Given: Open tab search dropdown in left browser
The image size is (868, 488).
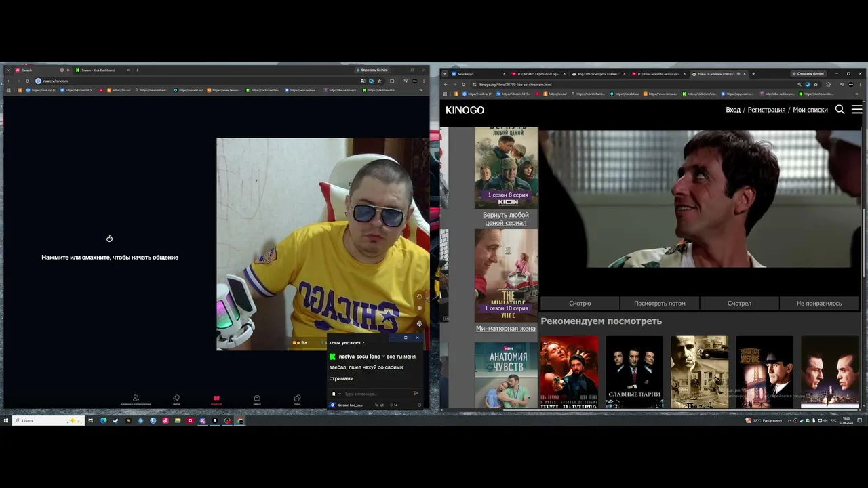Looking at the screenshot, I should pos(9,70).
